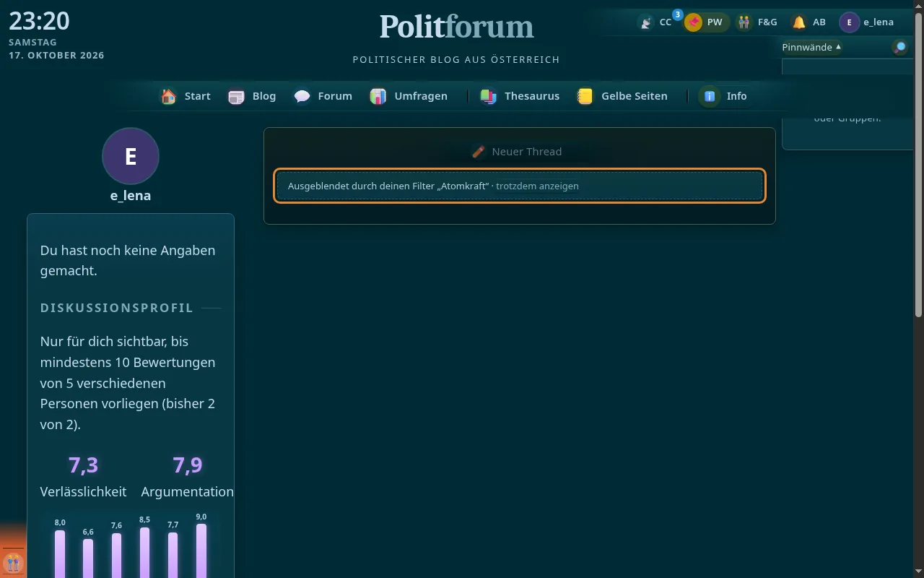Screen dimensions: 924x578
Task: Click the date '17. Oktober 2026'
Action: pos(56,56)
